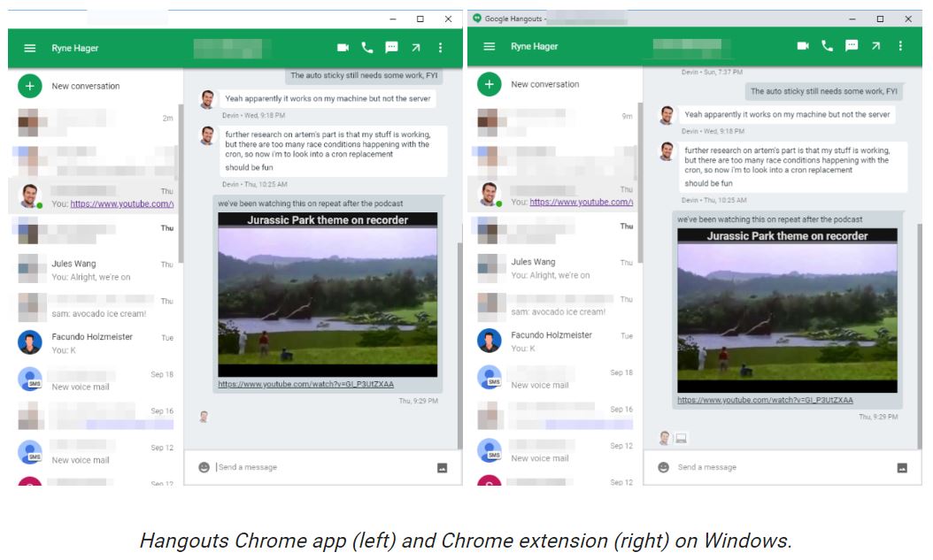Expand the three-dot overflow menu in right window

(900, 46)
